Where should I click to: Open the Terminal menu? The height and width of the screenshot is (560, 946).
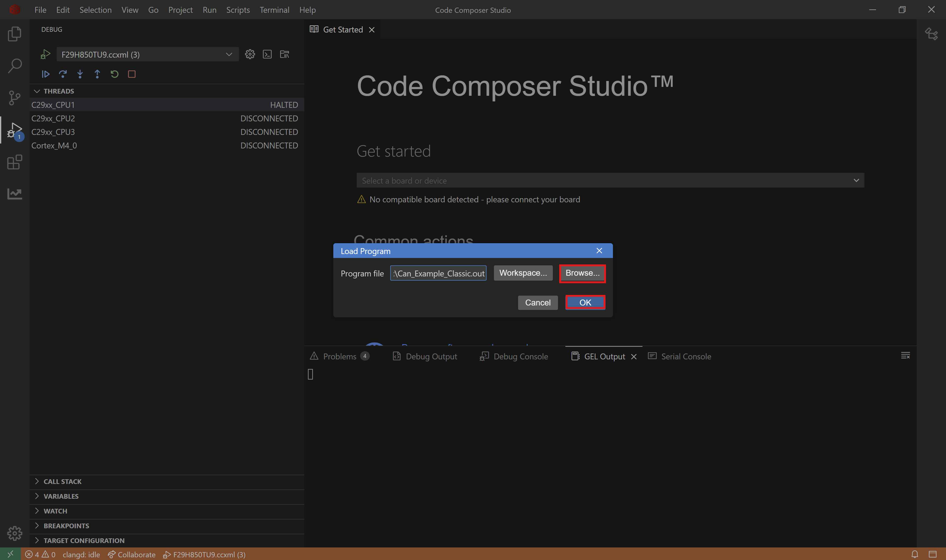pos(274,10)
